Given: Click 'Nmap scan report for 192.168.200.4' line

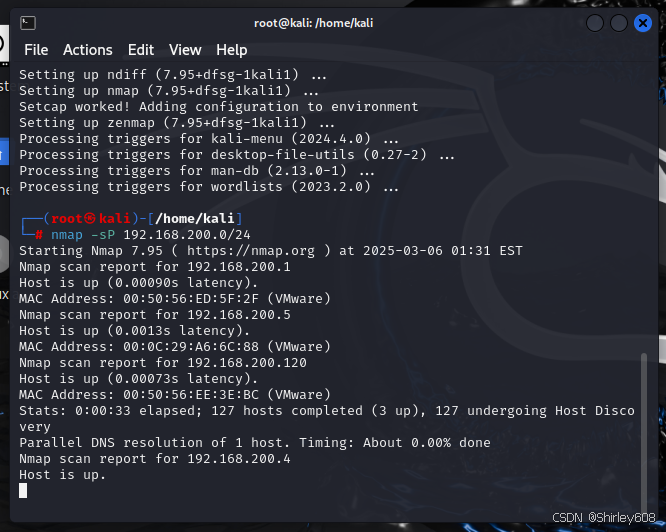Looking at the screenshot, I should 155,459.
